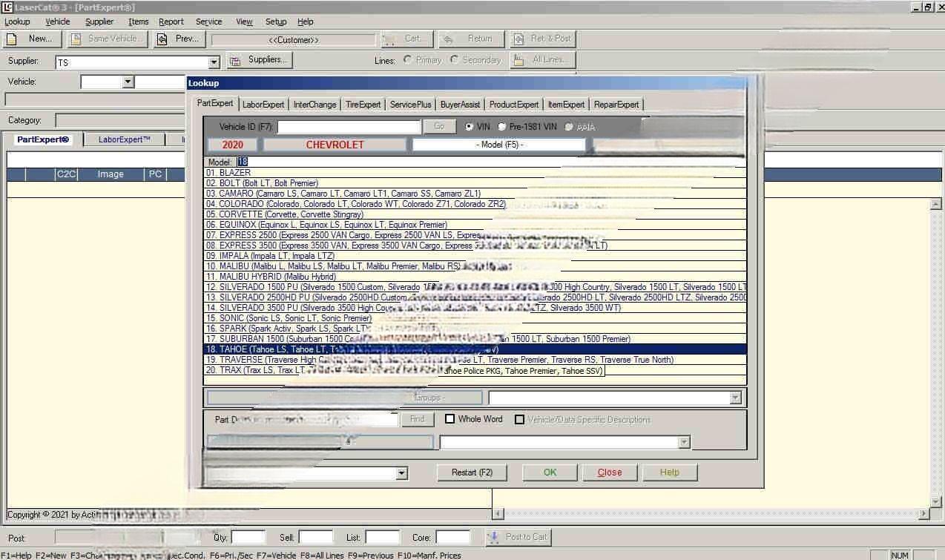Image resolution: width=945 pixels, height=560 pixels.
Task: Open the Setup menu
Action: [276, 22]
